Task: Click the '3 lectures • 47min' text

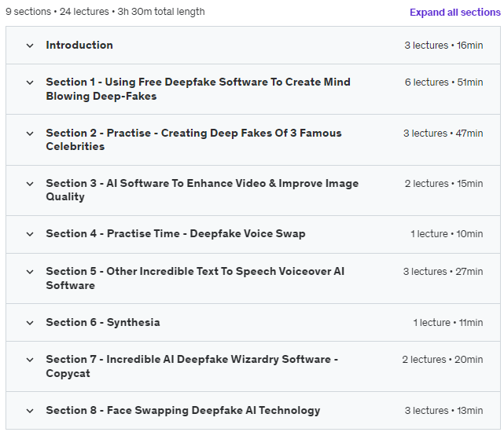Action: pyautogui.click(x=443, y=133)
